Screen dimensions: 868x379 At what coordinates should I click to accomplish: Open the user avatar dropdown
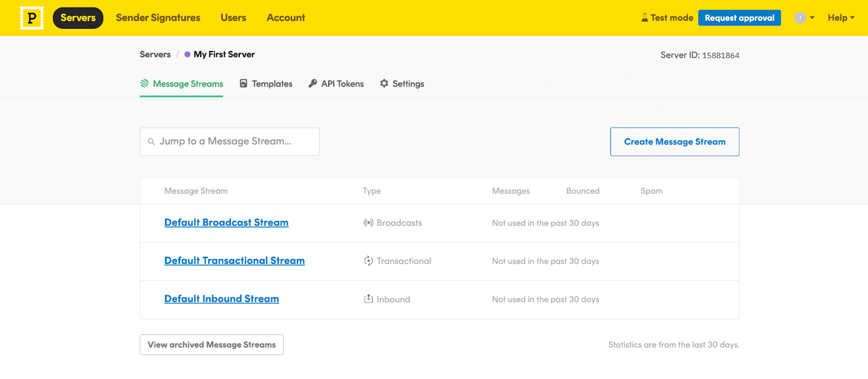pyautogui.click(x=804, y=18)
